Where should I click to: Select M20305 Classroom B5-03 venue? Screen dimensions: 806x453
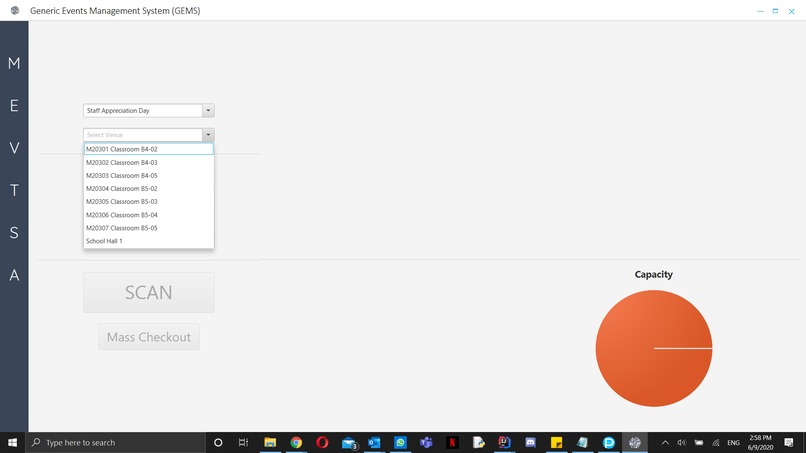(x=149, y=202)
